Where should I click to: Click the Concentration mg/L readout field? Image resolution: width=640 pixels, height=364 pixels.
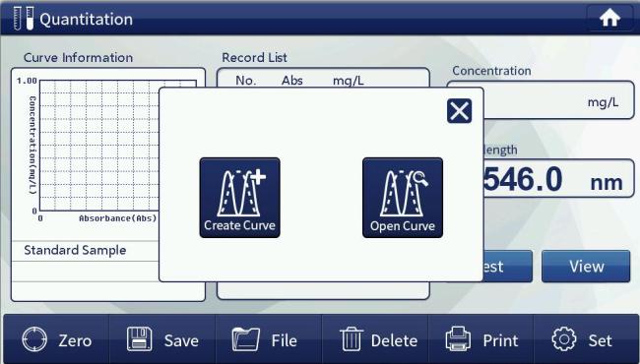tap(559, 100)
